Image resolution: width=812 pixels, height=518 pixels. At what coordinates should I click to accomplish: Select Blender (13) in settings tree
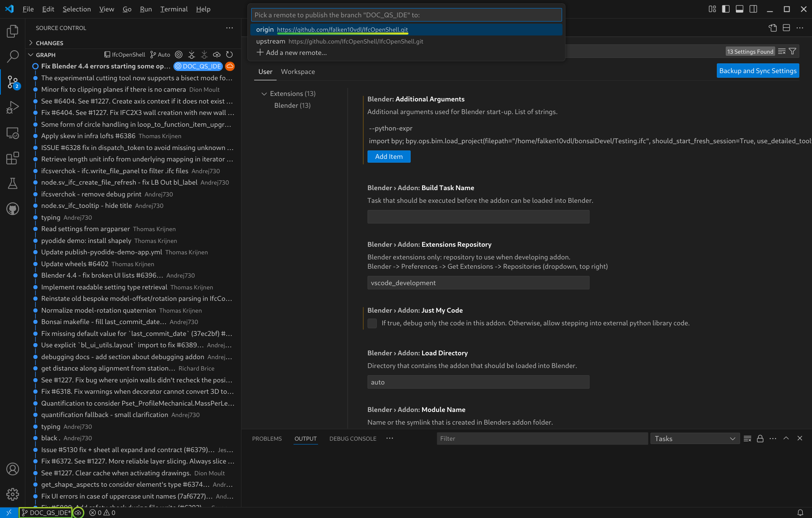tap(292, 106)
